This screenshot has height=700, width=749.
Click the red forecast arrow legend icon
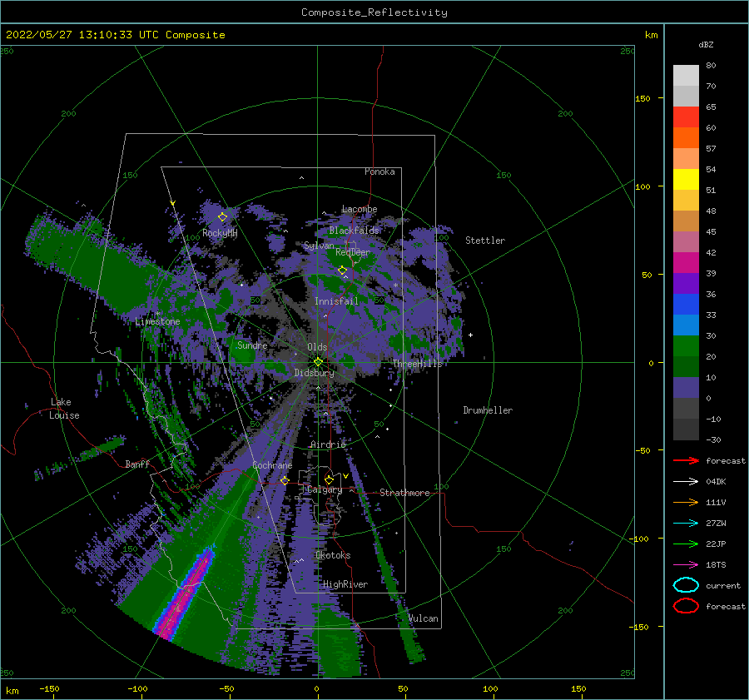click(x=686, y=460)
